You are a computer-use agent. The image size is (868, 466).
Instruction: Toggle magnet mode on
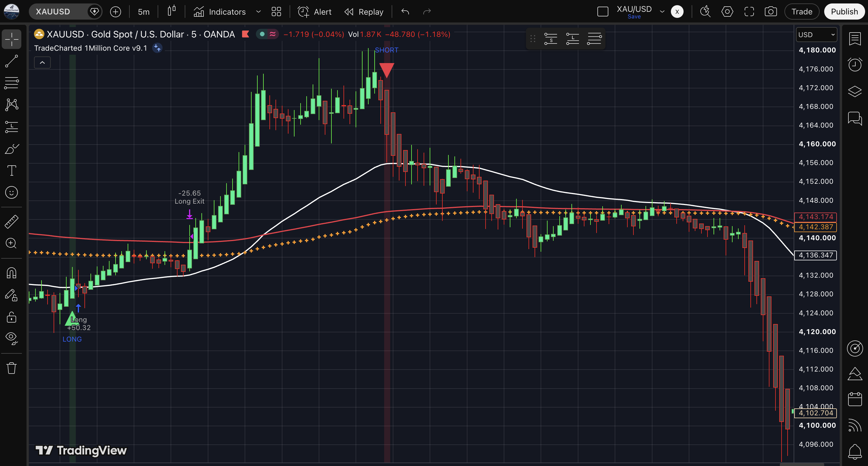[x=12, y=273]
